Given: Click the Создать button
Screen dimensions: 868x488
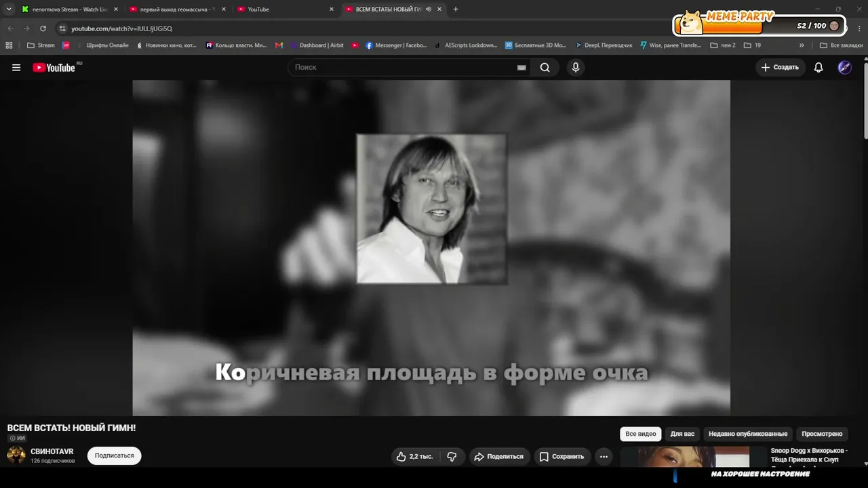Looking at the screenshot, I should tap(780, 68).
